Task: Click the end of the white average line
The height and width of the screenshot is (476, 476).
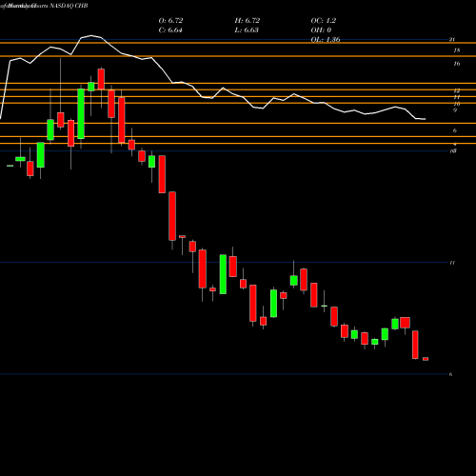Action: [x=425, y=119]
